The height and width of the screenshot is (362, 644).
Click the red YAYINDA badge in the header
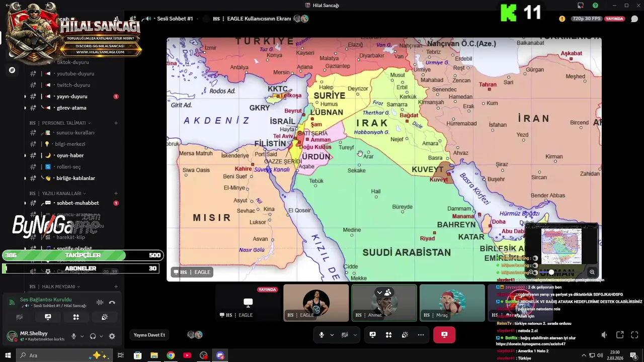(615, 19)
